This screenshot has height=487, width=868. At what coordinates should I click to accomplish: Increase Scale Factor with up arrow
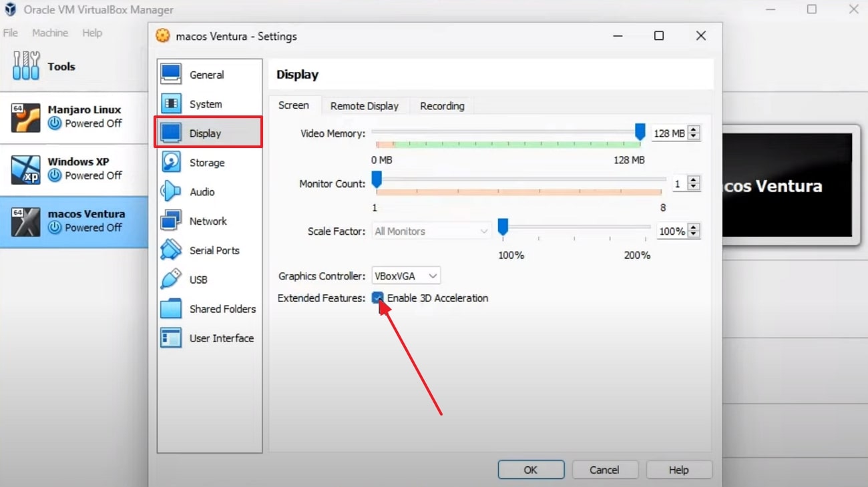(x=694, y=227)
